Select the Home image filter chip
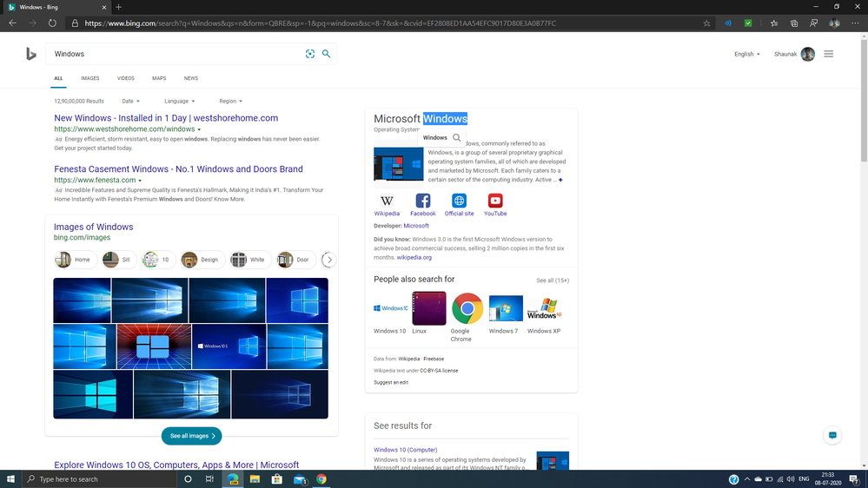The image size is (868, 488). (x=76, y=260)
